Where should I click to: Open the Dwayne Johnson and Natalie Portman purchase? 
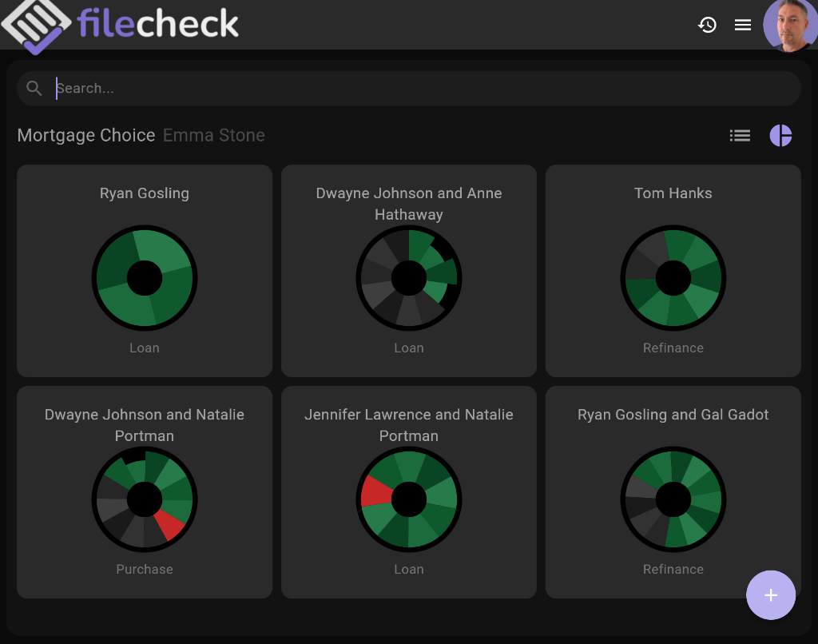[x=145, y=492]
